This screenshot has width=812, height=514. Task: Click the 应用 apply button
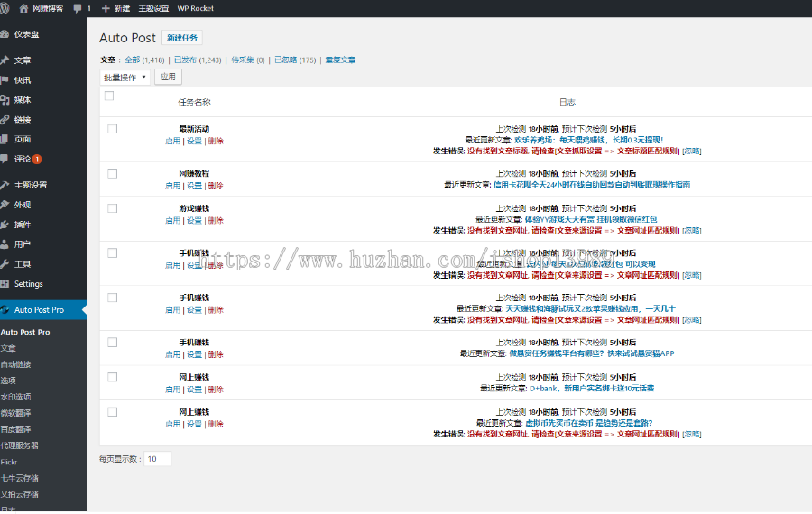coord(168,77)
